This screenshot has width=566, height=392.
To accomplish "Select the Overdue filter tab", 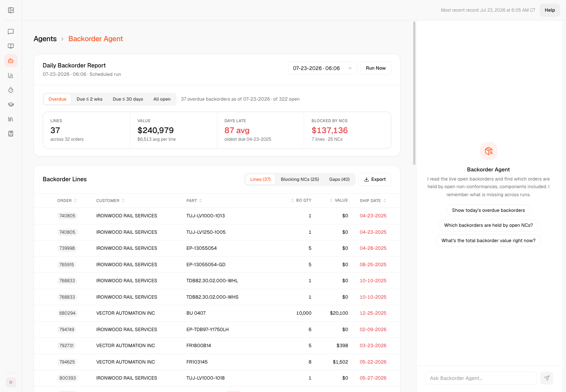I will [57, 99].
